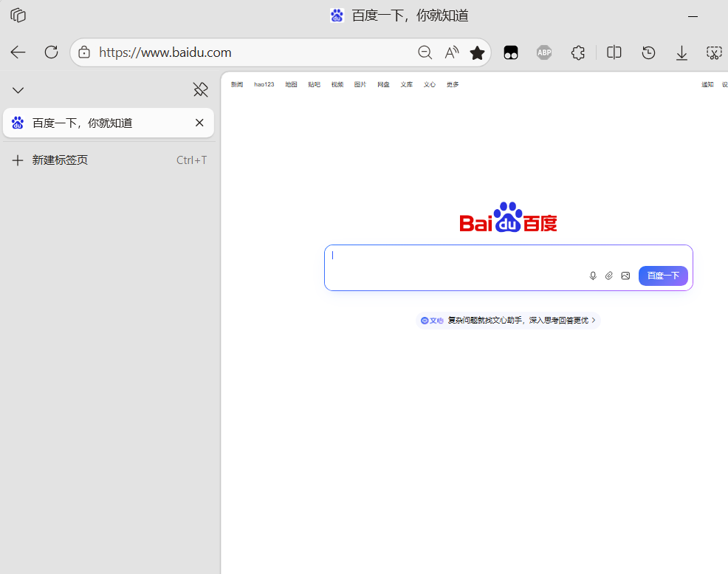Click 新建标签页 to open new tab

pos(60,160)
